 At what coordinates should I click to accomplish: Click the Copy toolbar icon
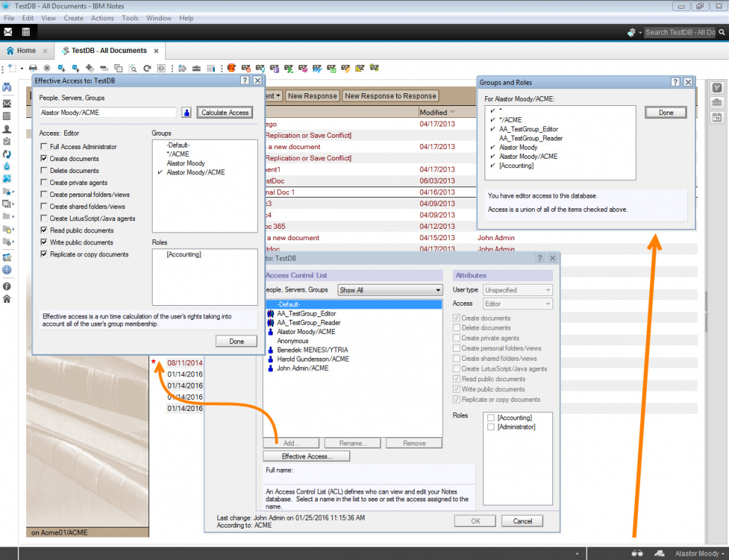pyautogui.click(x=119, y=68)
